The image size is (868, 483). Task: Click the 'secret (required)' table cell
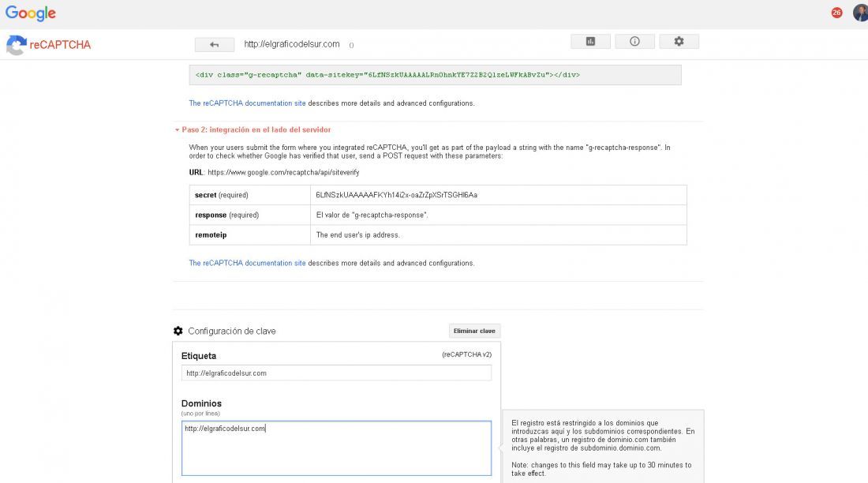pyautogui.click(x=249, y=195)
